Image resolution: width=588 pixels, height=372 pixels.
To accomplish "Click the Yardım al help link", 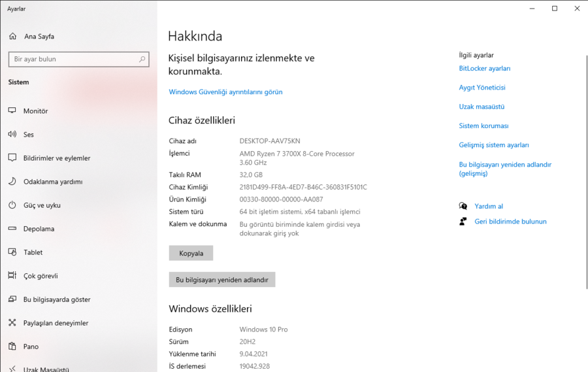I will 489,207.
